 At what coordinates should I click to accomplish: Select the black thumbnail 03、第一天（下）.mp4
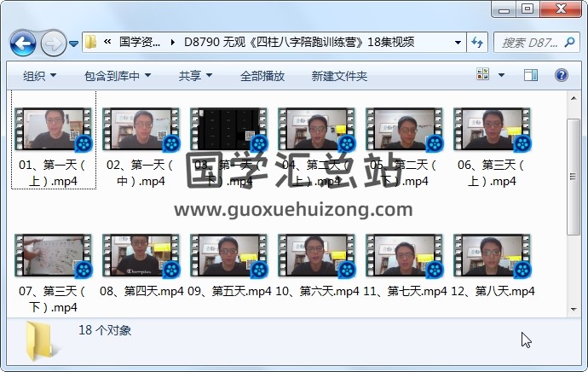click(x=228, y=130)
